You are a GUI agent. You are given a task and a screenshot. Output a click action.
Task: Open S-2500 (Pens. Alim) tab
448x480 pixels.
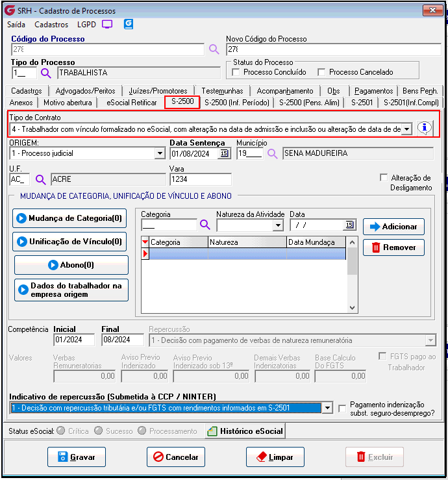click(309, 103)
